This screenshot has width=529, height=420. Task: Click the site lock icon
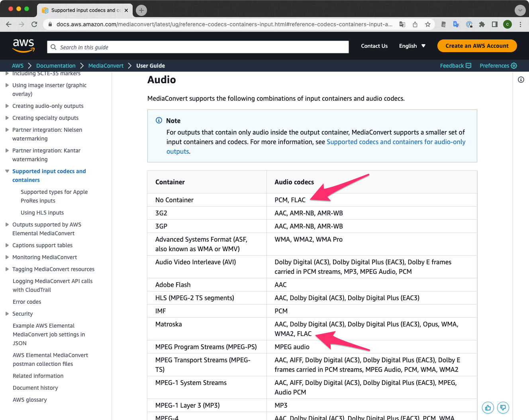[50, 24]
